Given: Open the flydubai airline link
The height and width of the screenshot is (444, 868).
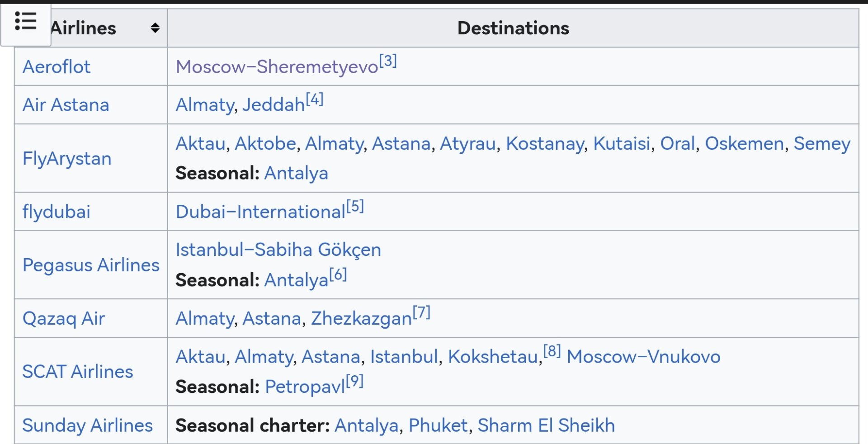Looking at the screenshot, I should (x=57, y=212).
